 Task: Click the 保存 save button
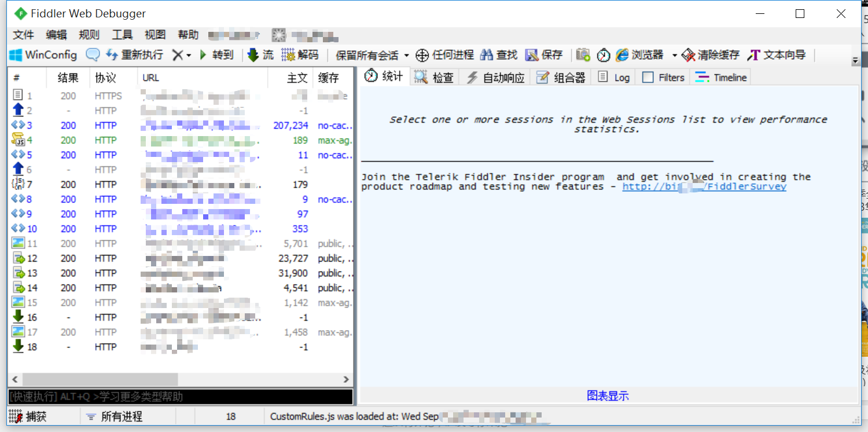(544, 55)
